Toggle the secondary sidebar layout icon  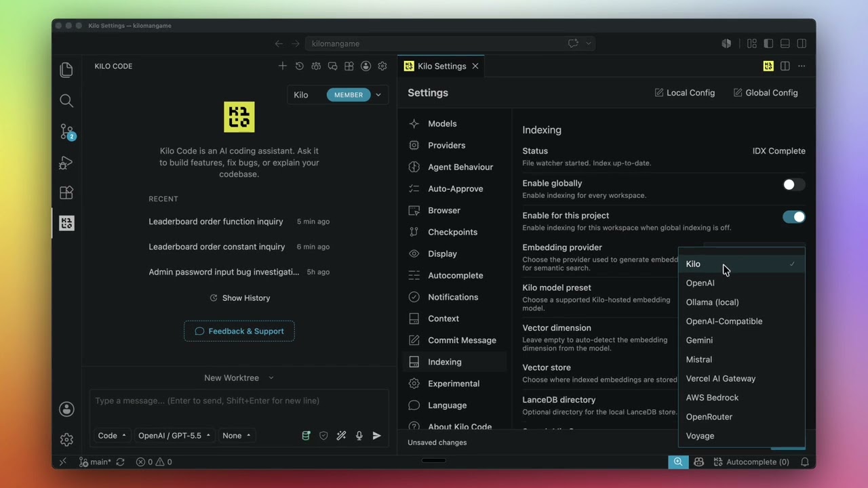[802, 43]
